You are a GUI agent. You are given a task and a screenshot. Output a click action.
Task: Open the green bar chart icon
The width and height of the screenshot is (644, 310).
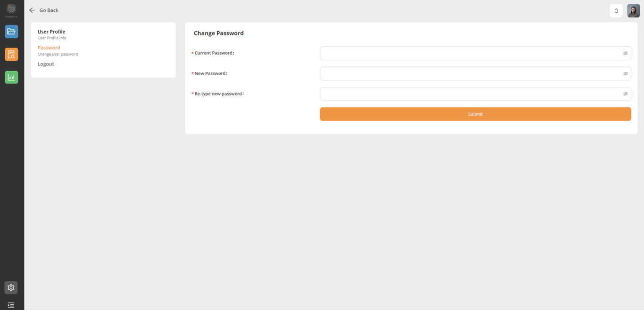11,77
